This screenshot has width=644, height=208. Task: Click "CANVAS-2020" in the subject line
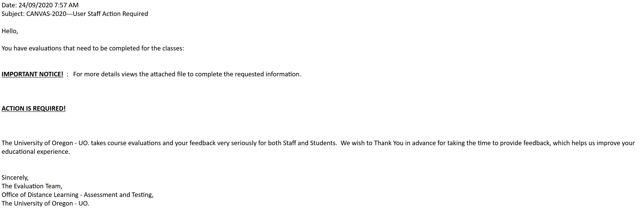point(46,14)
